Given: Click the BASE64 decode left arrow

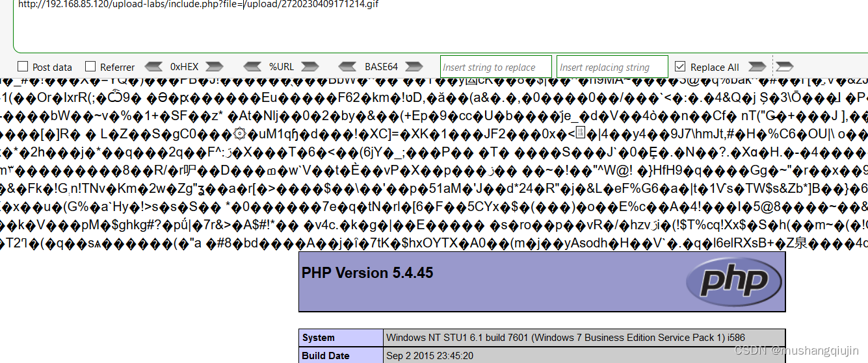Looking at the screenshot, I should point(348,66).
